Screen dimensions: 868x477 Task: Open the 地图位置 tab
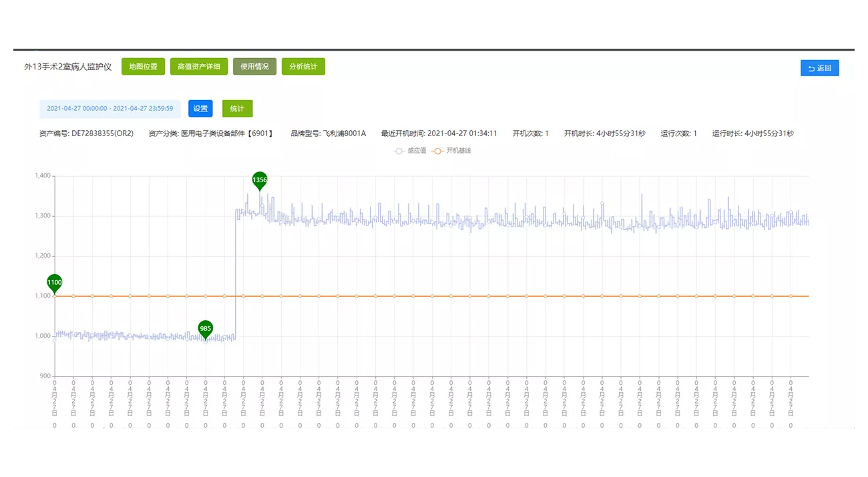coord(143,67)
